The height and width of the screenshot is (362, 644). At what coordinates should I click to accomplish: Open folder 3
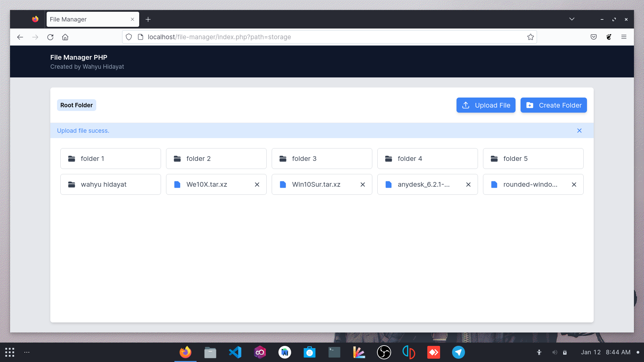[x=322, y=159]
